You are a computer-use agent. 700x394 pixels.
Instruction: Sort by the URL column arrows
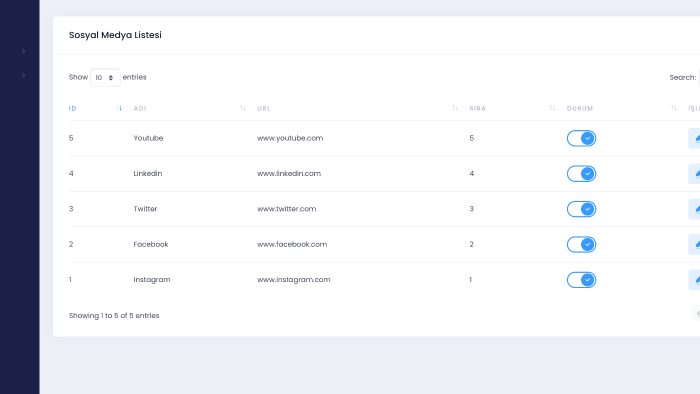pyautogui.click(x=455, y=108)
